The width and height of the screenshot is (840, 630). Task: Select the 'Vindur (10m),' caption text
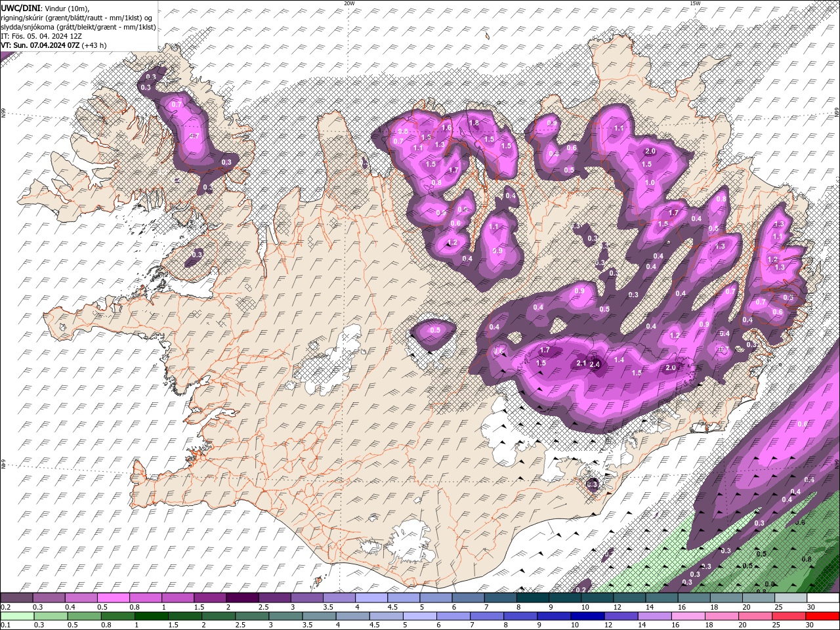[67, 9]
